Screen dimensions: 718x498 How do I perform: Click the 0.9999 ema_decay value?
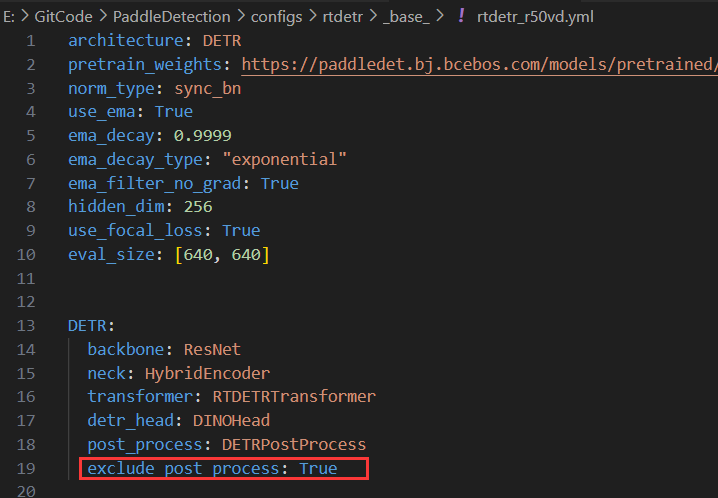click(202, 135)
